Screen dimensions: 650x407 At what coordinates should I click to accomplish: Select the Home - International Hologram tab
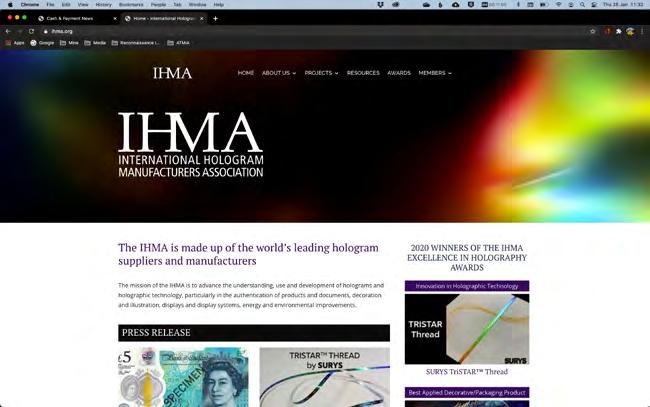pos(164,18)
